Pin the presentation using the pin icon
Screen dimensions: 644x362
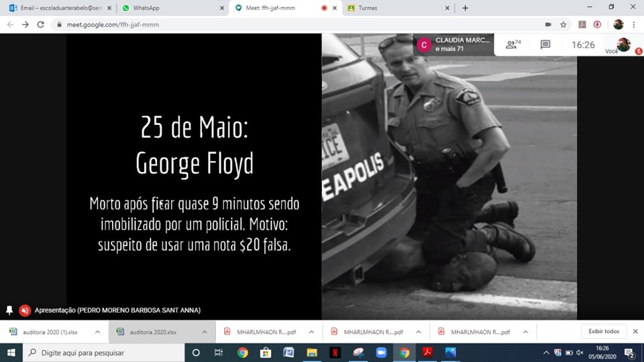tap(9, 310)
